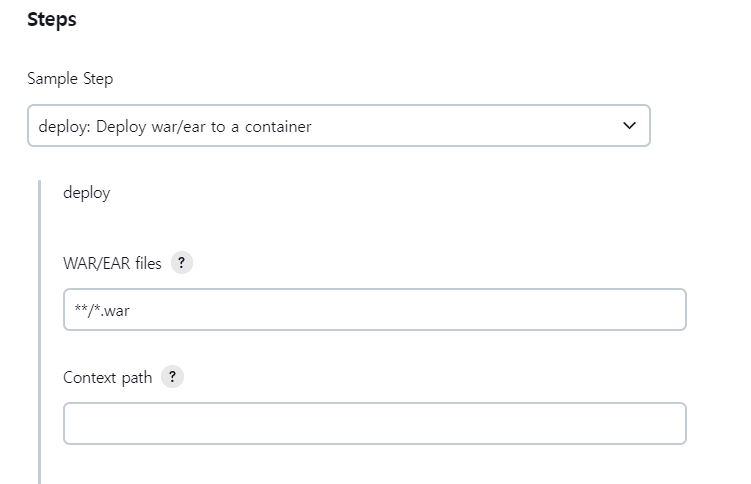
Task: Click the 'deploy' section title
Action: coord(87,192)
